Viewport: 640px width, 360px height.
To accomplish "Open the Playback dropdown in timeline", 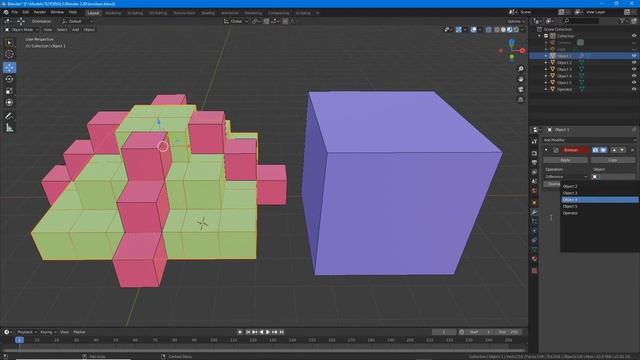I will [x=27, y=332].
